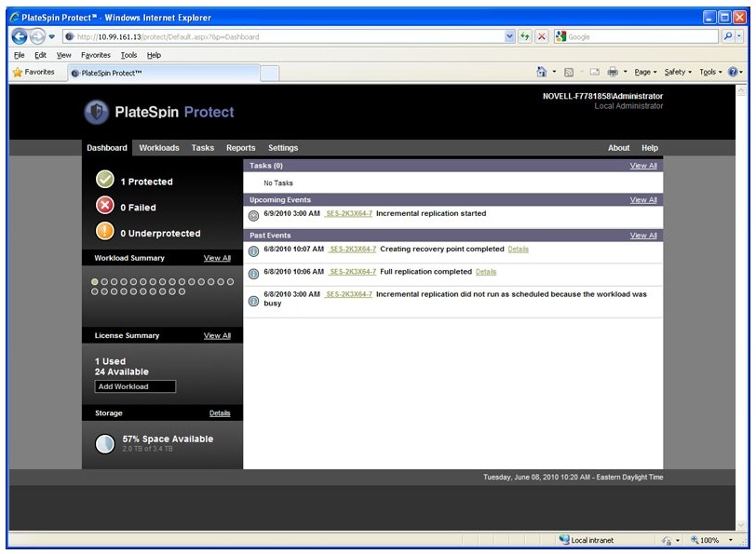The height and width of the screenshot is (554, 756).
Task: Click the green Protected checkmark icon
Action: pyautogui.click(x=104, y=180)
